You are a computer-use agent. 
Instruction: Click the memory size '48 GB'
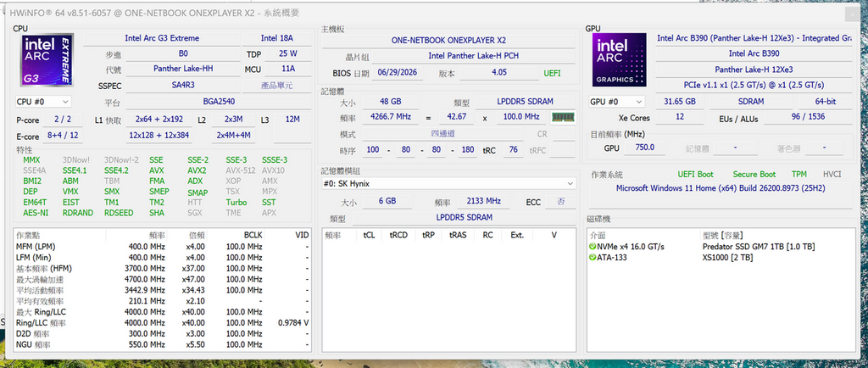[x=390, y=102]
